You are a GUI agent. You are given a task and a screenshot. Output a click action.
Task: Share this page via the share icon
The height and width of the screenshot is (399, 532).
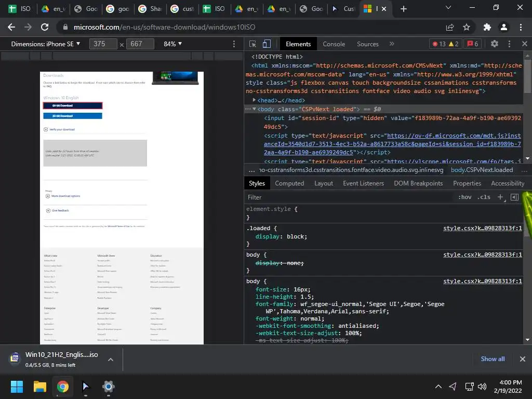pyautogui.click(x=450, y=27)
